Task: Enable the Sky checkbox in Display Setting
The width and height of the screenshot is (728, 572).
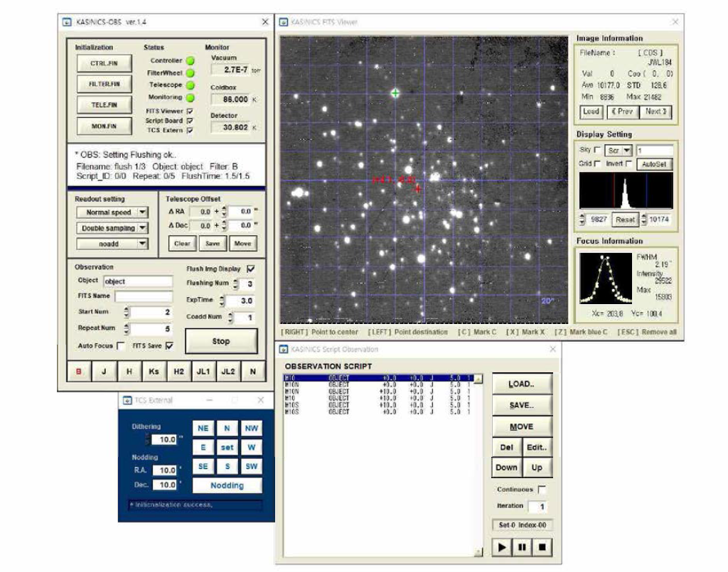Action: point(597,150)
